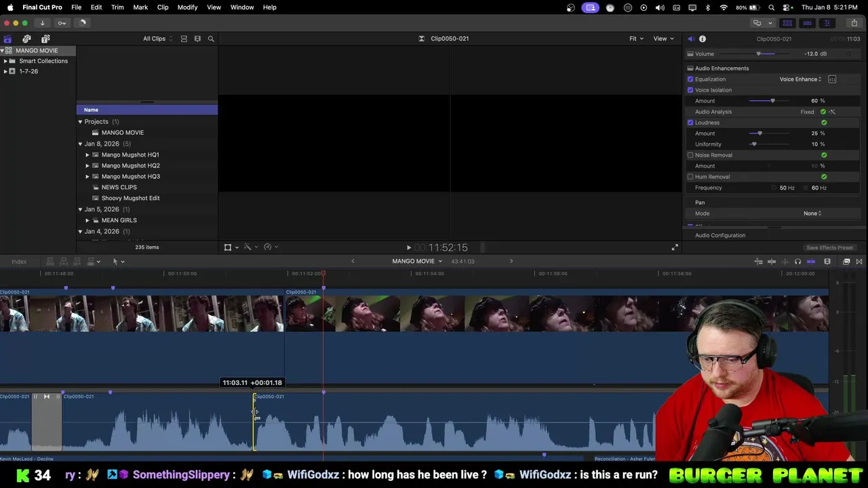The height and width of the screenshot is (488, 868).
Task: Open the Modify menu
Action: [x=188, y=7]
